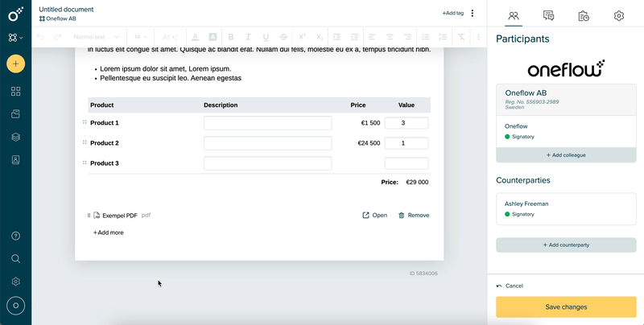This screenshot has height=325, width=644.
Task: Click the Product 1 value field
Action: (x=407, y=123)
